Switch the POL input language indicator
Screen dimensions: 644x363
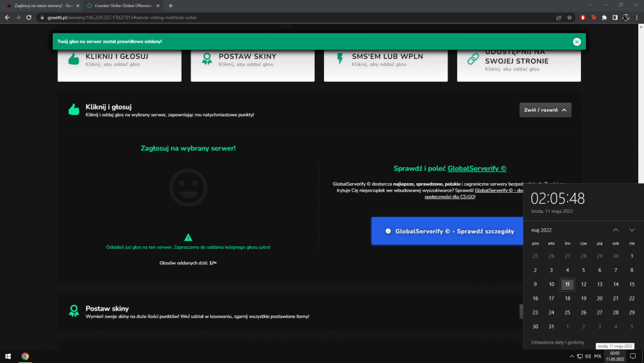coord(598,356)
